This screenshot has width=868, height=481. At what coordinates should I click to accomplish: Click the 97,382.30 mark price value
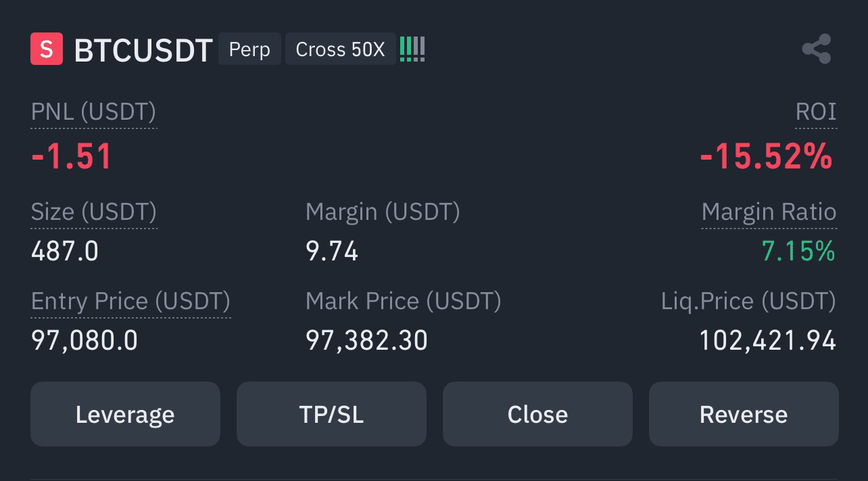(x=367, y=340)
